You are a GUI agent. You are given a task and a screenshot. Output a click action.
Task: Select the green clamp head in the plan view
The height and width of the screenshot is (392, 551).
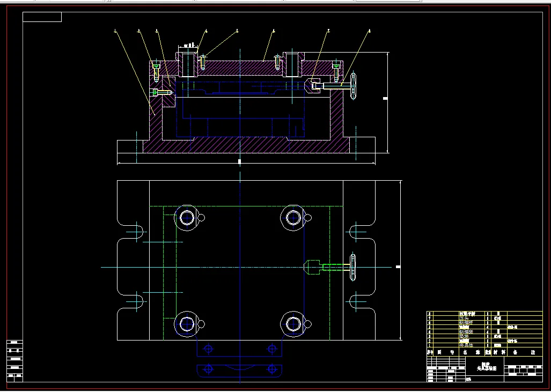[312, 267]
